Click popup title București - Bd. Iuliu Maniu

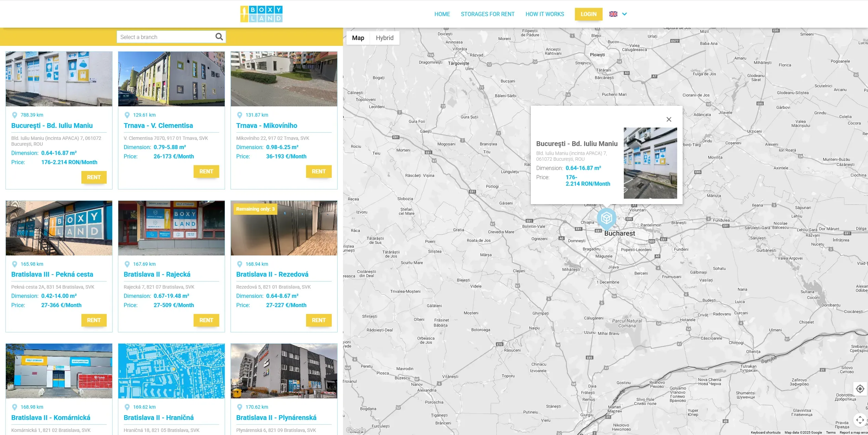[x=577, y=144]
